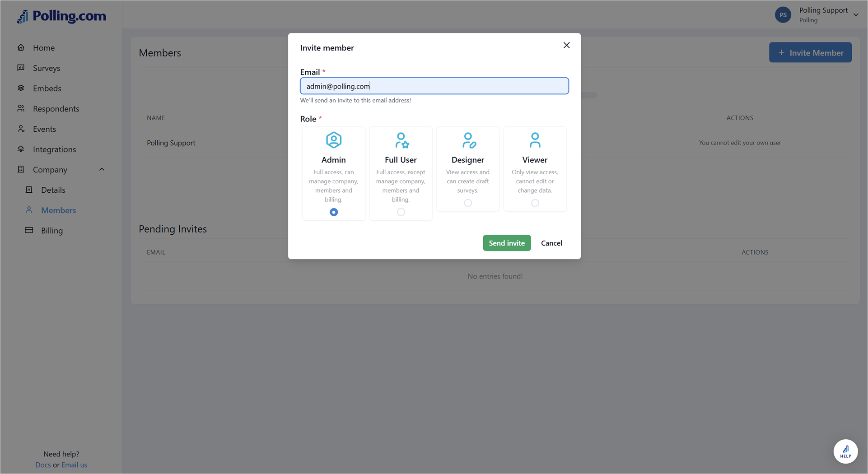
Task: Select the Admin role radio button
Action: pos(334,212)
